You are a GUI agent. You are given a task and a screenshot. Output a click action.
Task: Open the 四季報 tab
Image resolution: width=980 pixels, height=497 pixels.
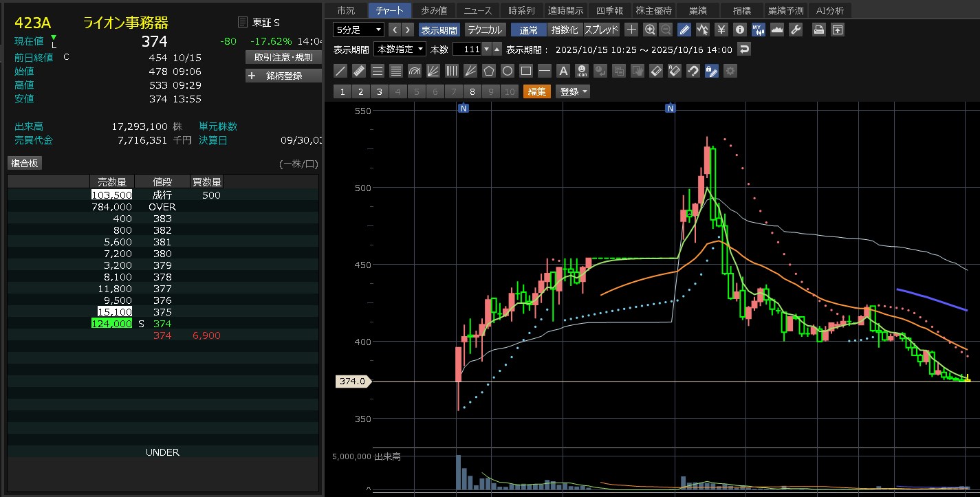tap(607, 10)
